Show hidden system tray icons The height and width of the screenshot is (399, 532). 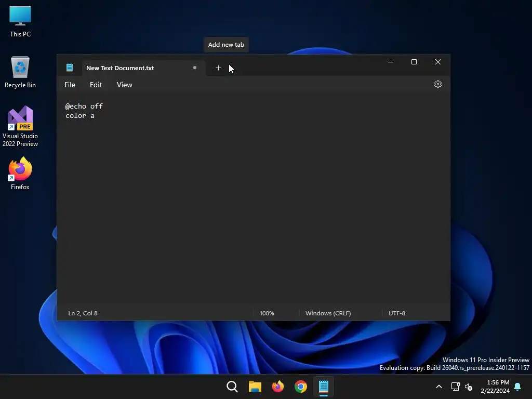[438, 387]
